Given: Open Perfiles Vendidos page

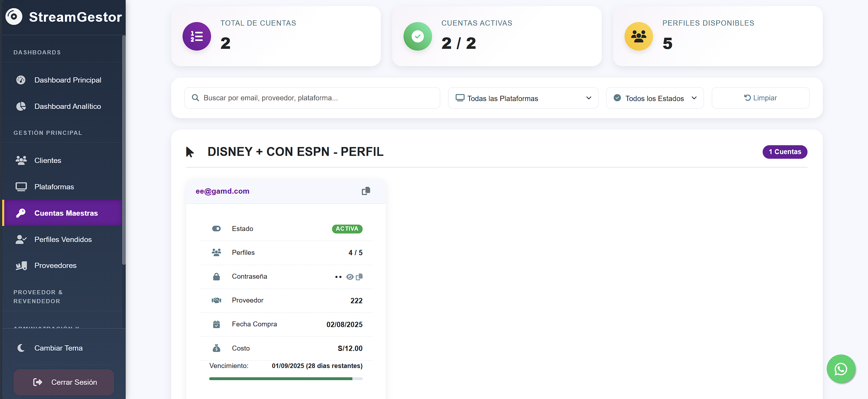Looking at the screenshot, I should coord(62,240).
